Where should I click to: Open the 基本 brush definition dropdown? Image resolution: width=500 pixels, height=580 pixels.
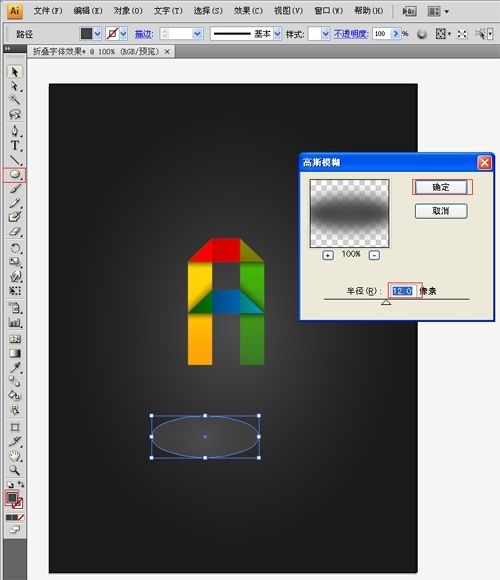coord(277,34)
